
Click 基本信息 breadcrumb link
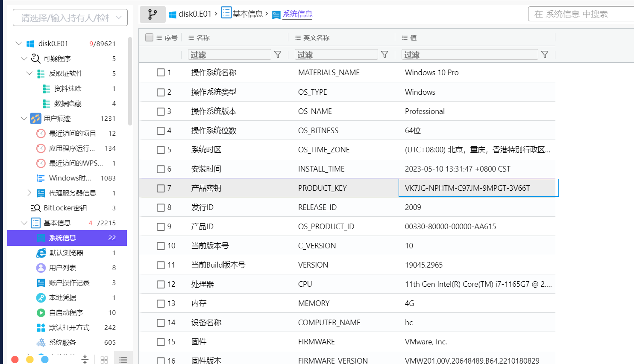(x=247, y=14)
